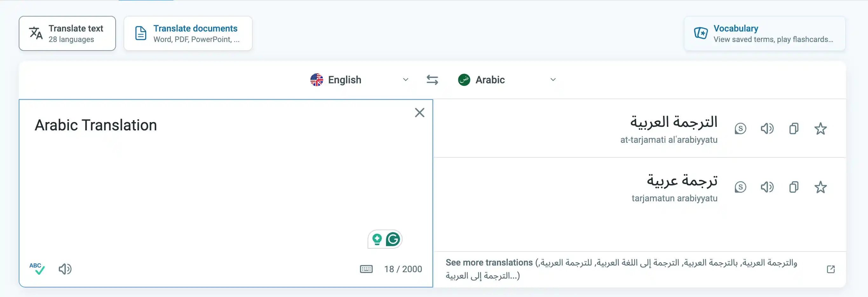This screenshot has height=297, width=868.
Task: Switch to the Translate text tab
Action: [x=67, y=33]
